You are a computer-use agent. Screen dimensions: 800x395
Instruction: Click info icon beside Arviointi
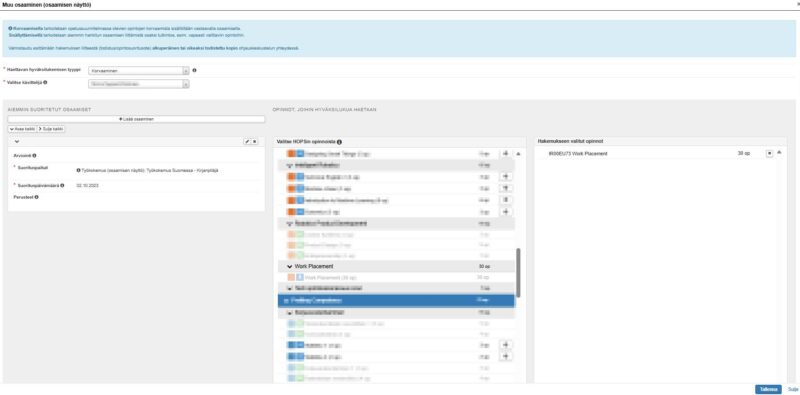tap(34, 155)
